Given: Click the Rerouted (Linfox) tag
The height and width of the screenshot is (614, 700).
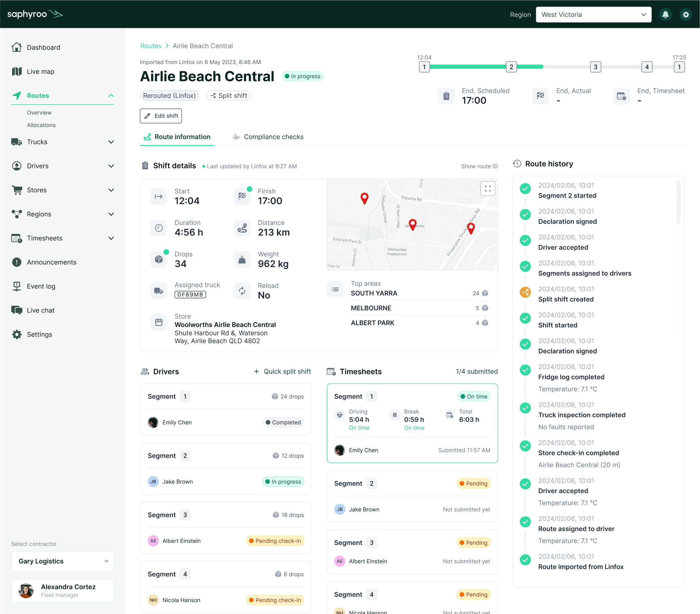Looking at the screenshot, I should click(x=169, y=96).
